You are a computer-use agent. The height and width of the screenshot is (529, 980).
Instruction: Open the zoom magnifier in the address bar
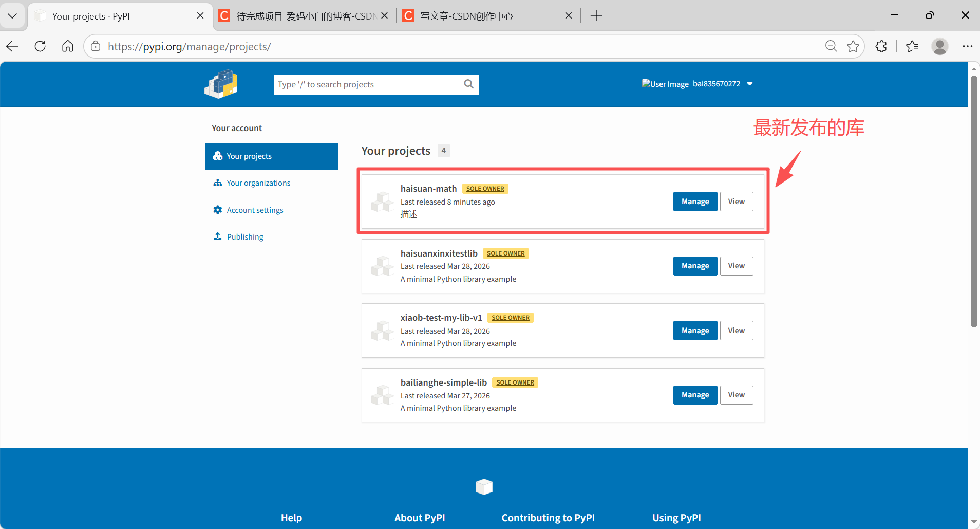click(x=831, y=46)
